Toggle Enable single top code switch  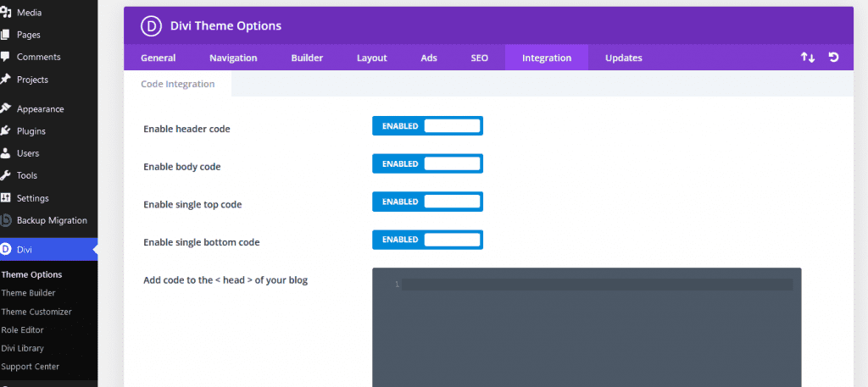[x=427, y=202]
